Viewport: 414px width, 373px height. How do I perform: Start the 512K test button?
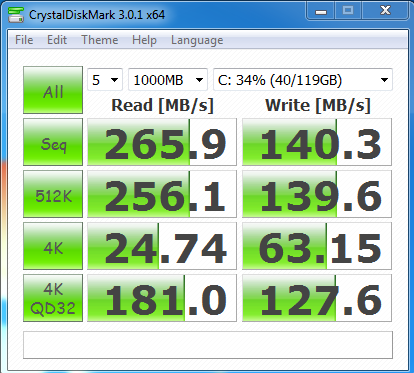53,194
